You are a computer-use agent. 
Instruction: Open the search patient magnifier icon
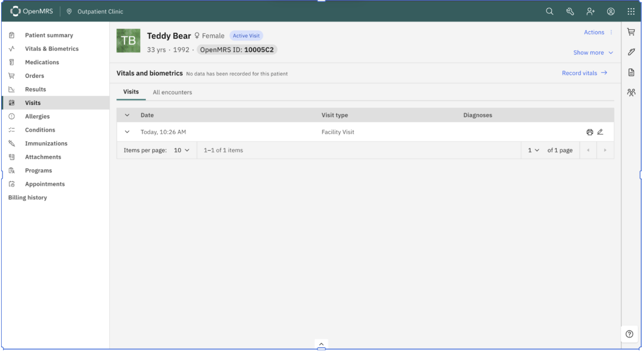point(549,12)
